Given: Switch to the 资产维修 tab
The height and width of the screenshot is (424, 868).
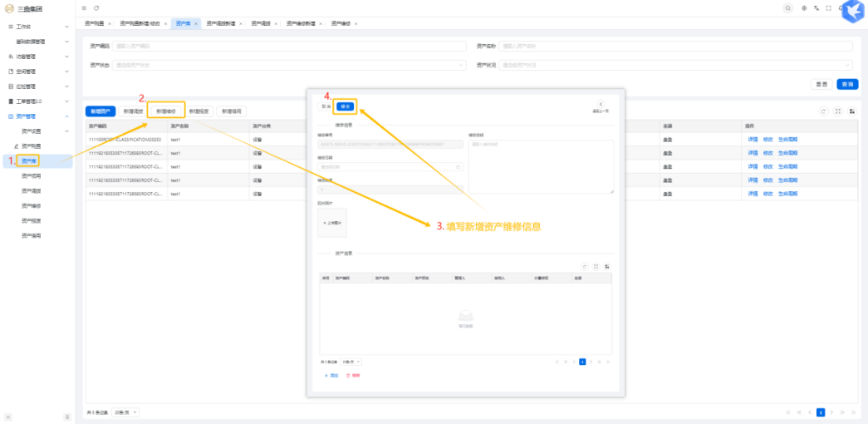Looking at the screenshot, I should (340, 23).
